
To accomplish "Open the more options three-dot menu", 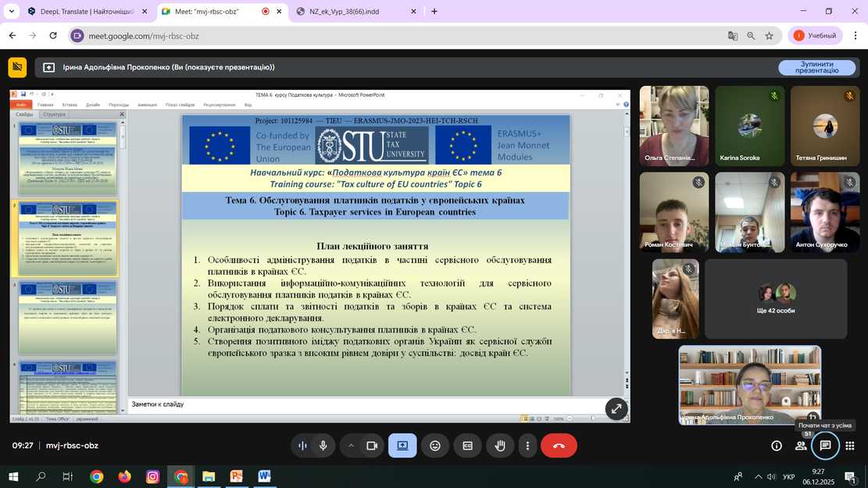I will 528,446.
